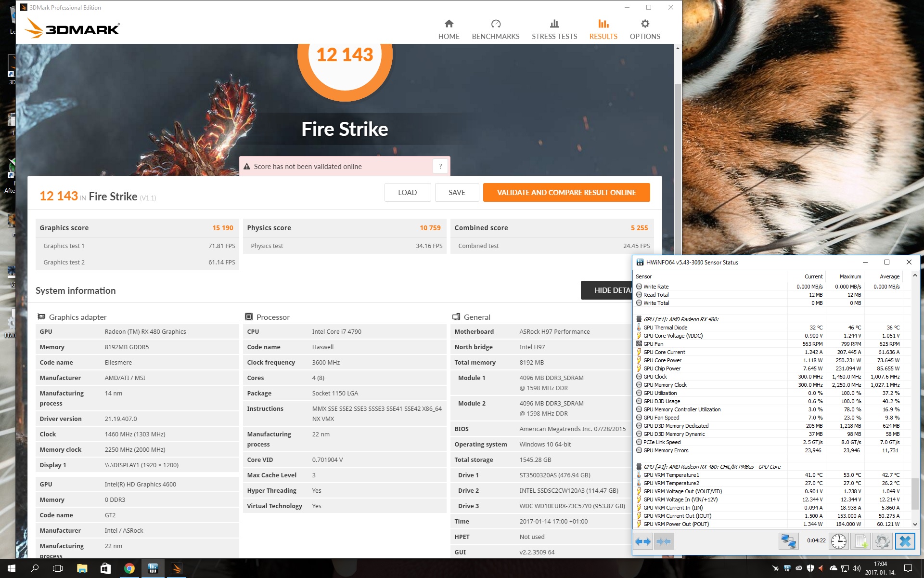Viewport: 924px width, 578px height.
Task: Open Google Chrome from the taskbar
Action: [129, 568]
